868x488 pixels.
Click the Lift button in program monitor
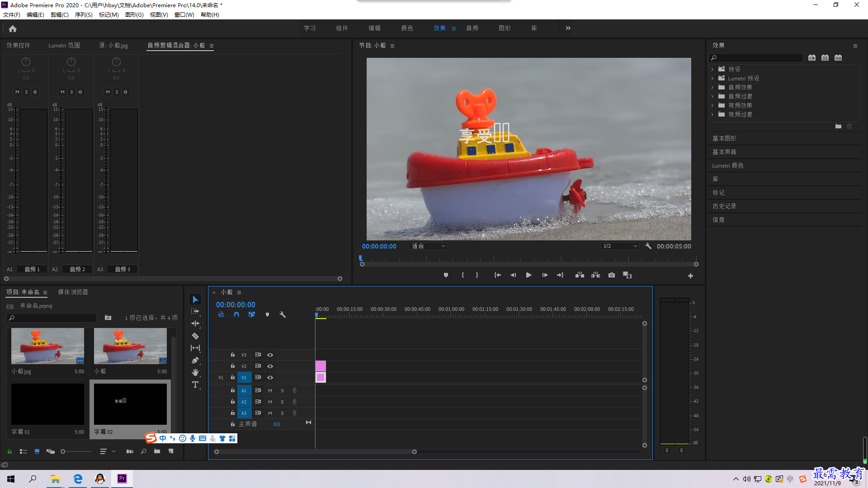click(x=580, y=275)
